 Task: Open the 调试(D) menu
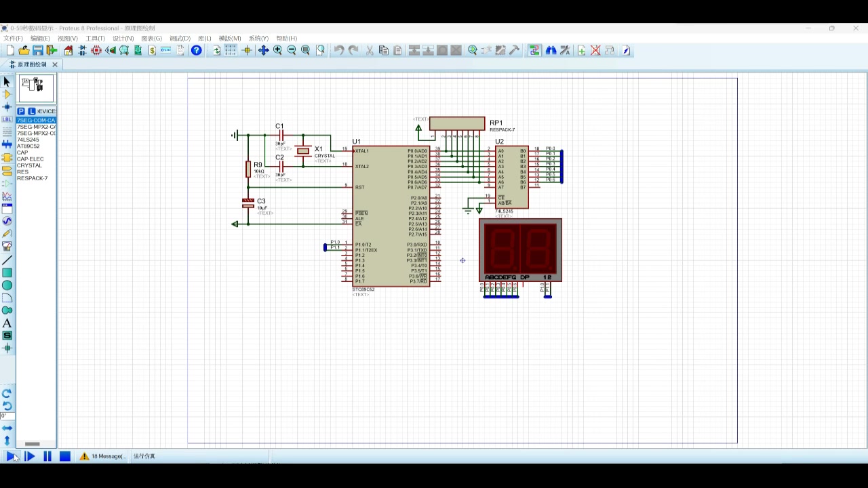click(x=180, y=39)
